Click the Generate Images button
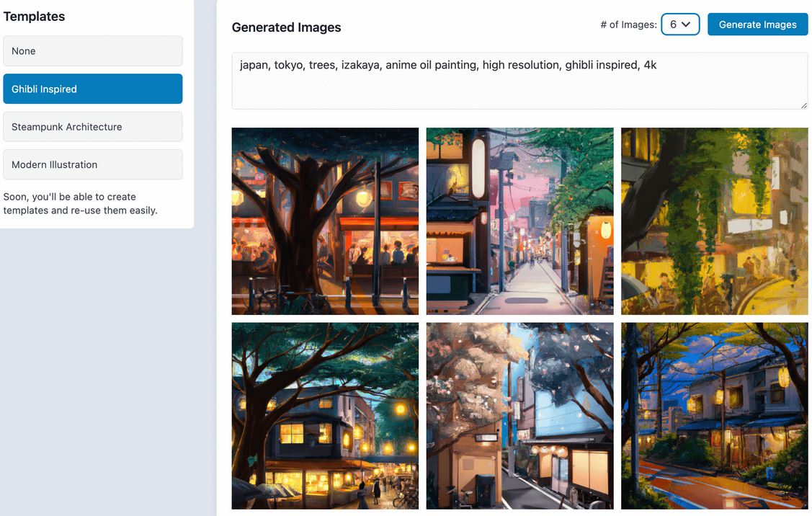This screenshot has height=516, width=812. [757, 25]
